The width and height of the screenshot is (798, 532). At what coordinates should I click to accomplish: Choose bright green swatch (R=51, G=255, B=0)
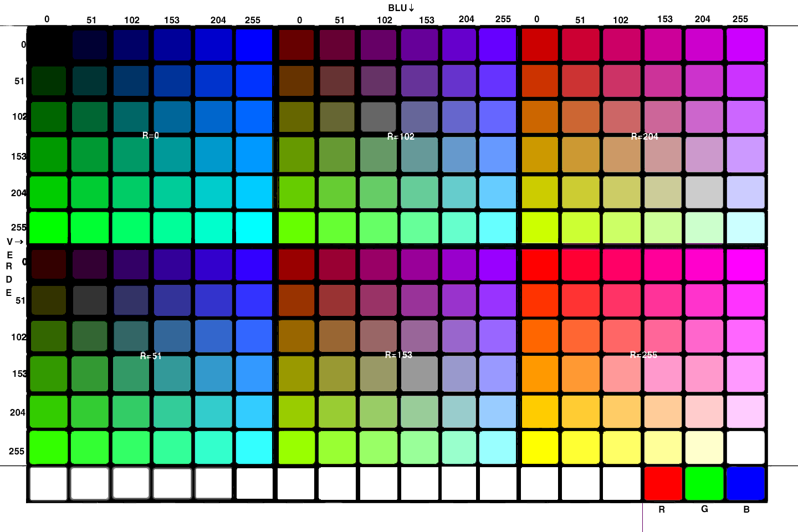point(48,447)
